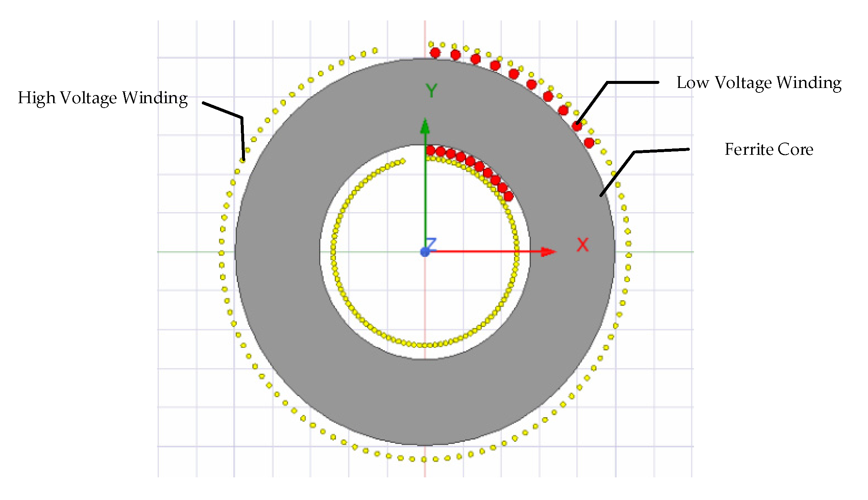The height and width of the screenshot is (500, 868).
Task: Click the leftmost yellow outer winding dot
Action: [221, 253]
